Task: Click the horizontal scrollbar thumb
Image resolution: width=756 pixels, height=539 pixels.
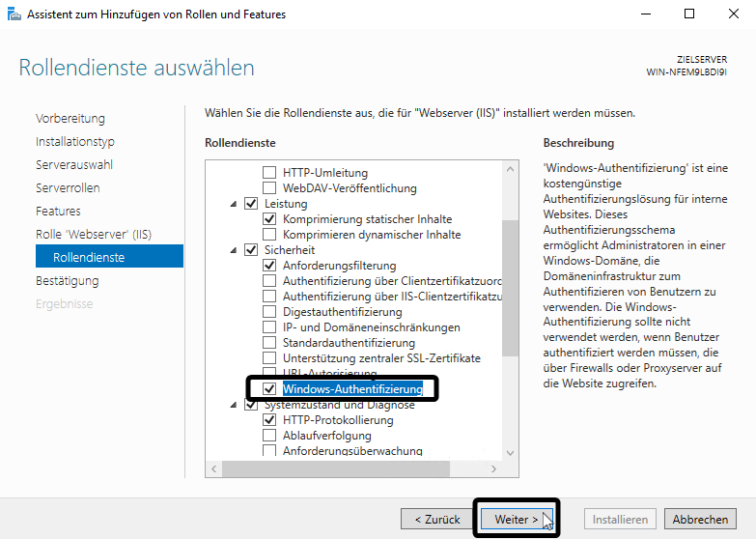Action: click(336, 468)
